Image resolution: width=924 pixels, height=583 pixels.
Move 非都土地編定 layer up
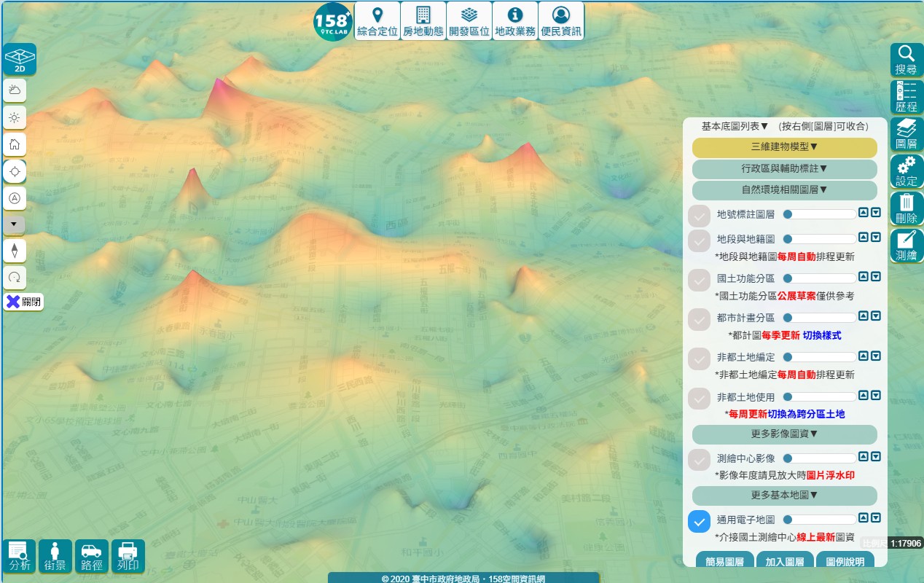point(864,356)
